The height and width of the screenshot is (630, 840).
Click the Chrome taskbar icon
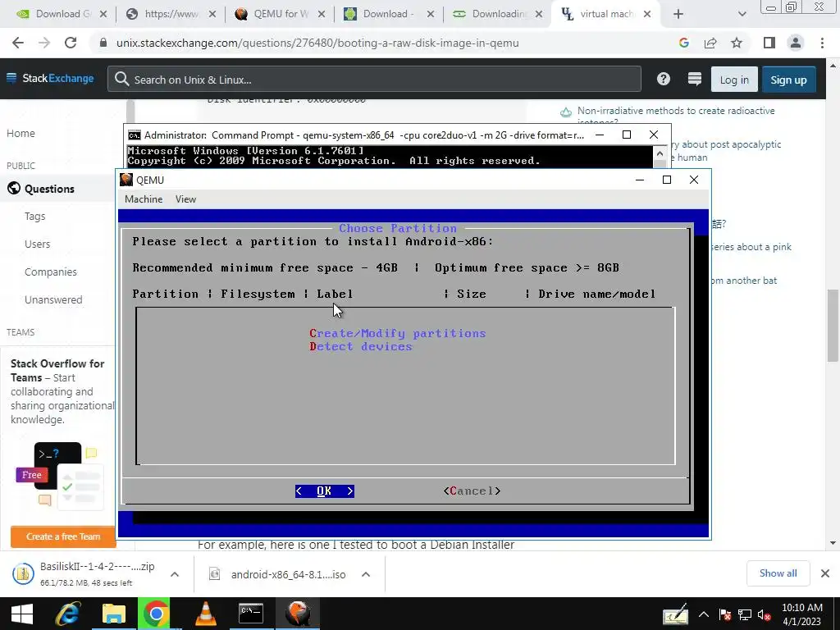(x=156, y=614)
